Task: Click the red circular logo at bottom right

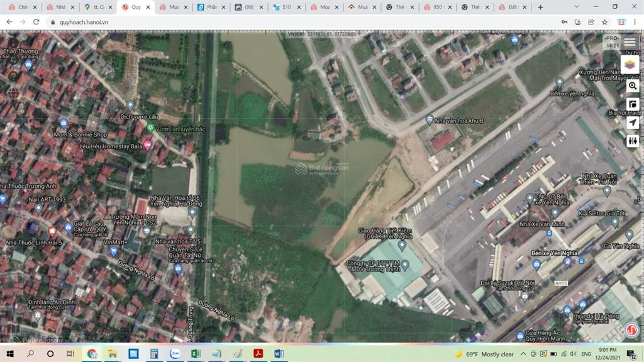Action: tap(631, 330)
